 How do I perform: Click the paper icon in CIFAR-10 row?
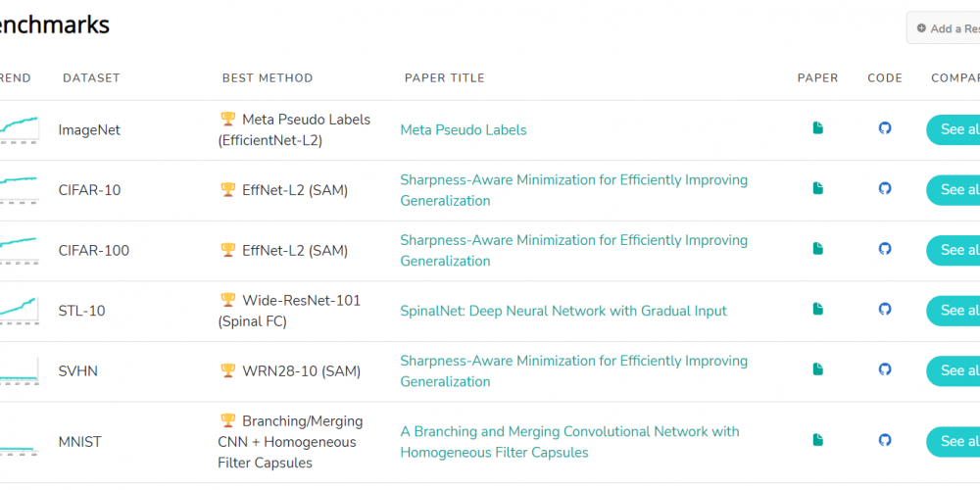(818, 188)
